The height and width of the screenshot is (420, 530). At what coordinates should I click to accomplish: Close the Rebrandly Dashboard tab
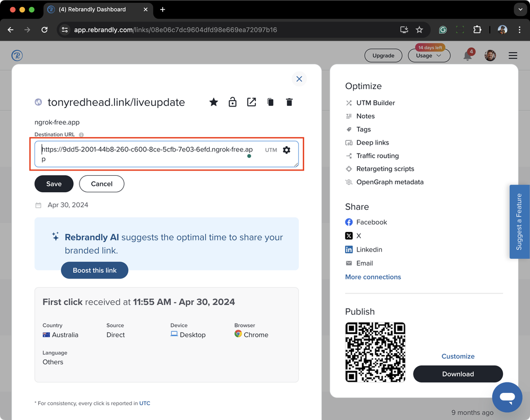pyautogui.click(x=146, y=10)
